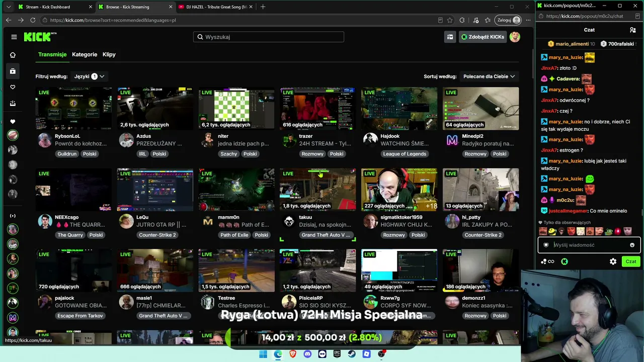Viewport: 644px width, 362px height.
Task: Open the user profile avatar in Kick header
Action: [515, 37]
